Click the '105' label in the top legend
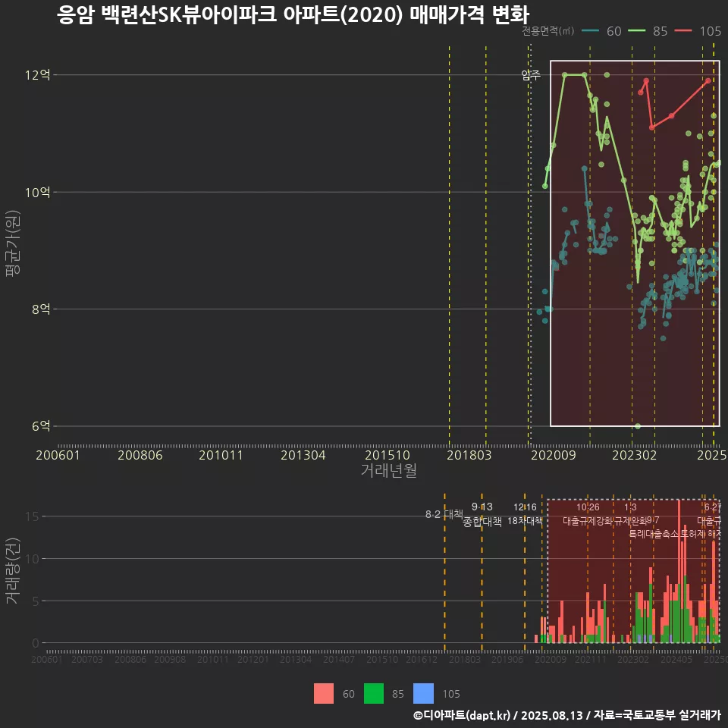The width and height of the screenshot is (728, 728). pyautogui.click(x=711, y=31)
